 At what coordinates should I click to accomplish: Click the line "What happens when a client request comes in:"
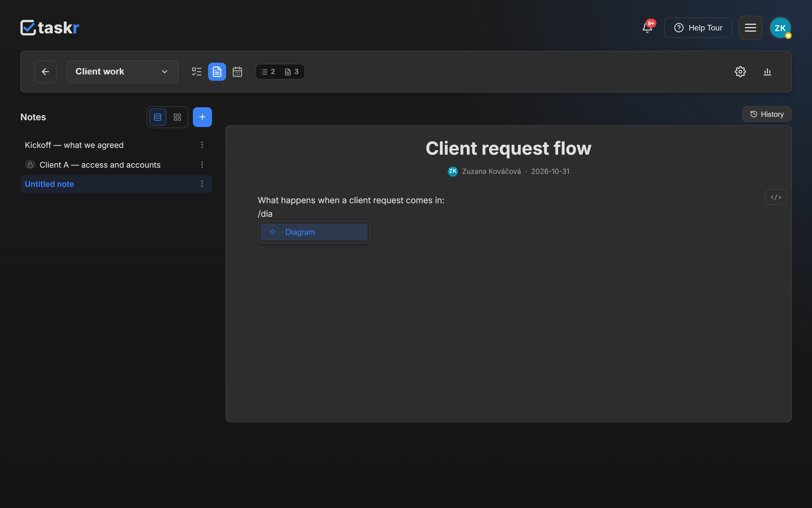coord(351,200)
